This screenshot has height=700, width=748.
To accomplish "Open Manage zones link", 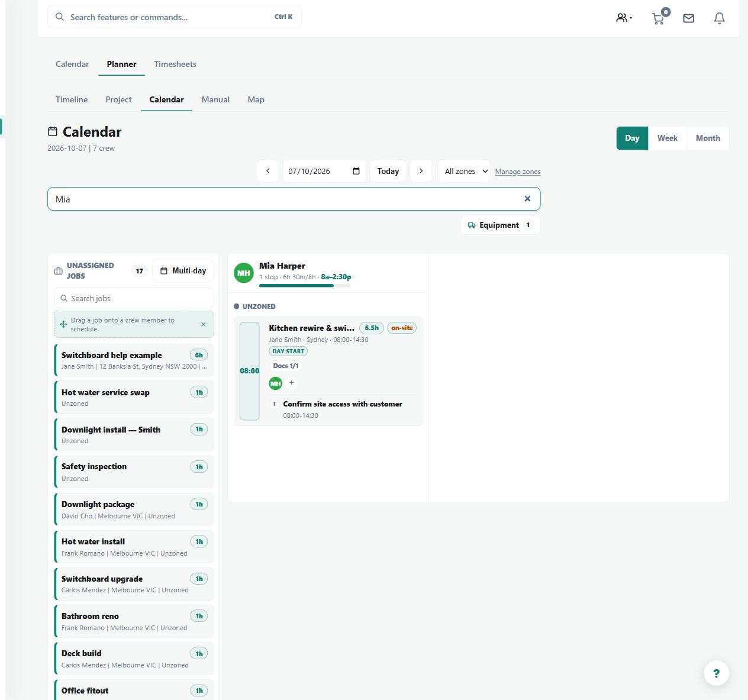I will coord(518,172).
